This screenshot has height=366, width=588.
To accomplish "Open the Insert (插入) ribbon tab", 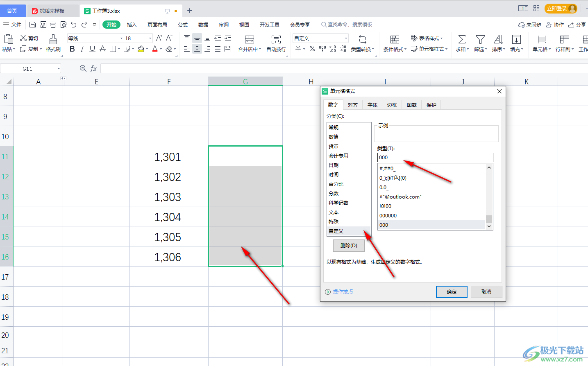I will click(x=132, y=25).
